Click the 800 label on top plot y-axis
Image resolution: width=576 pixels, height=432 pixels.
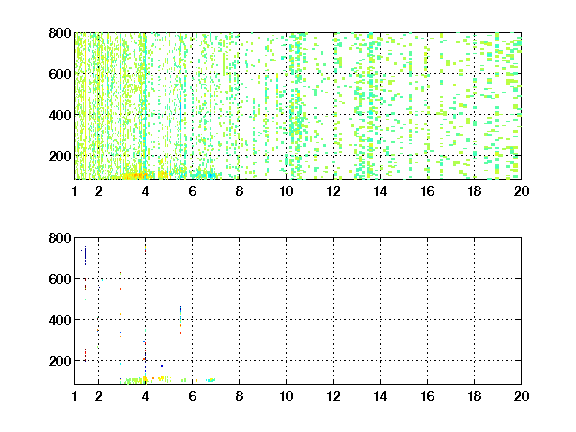[60, 33]
